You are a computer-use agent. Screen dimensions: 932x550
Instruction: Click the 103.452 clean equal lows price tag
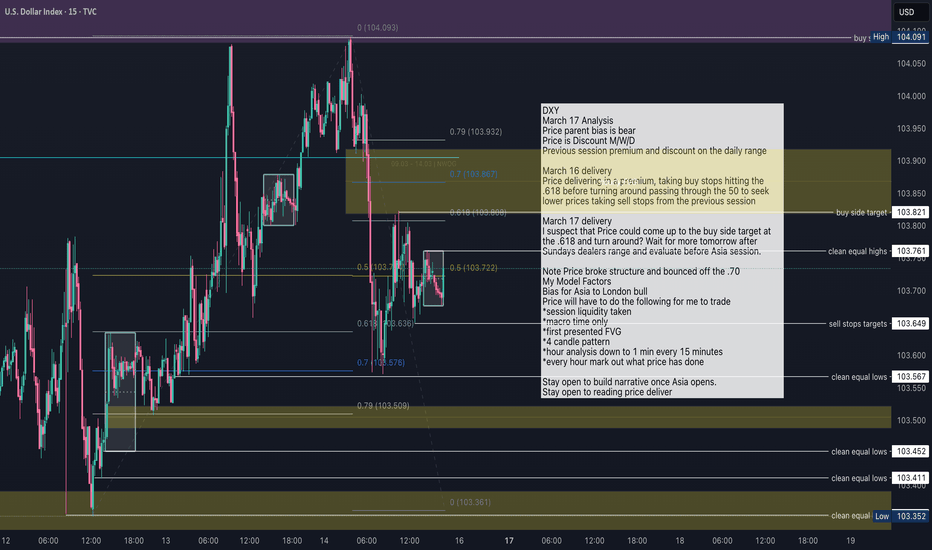pos(911,452)
